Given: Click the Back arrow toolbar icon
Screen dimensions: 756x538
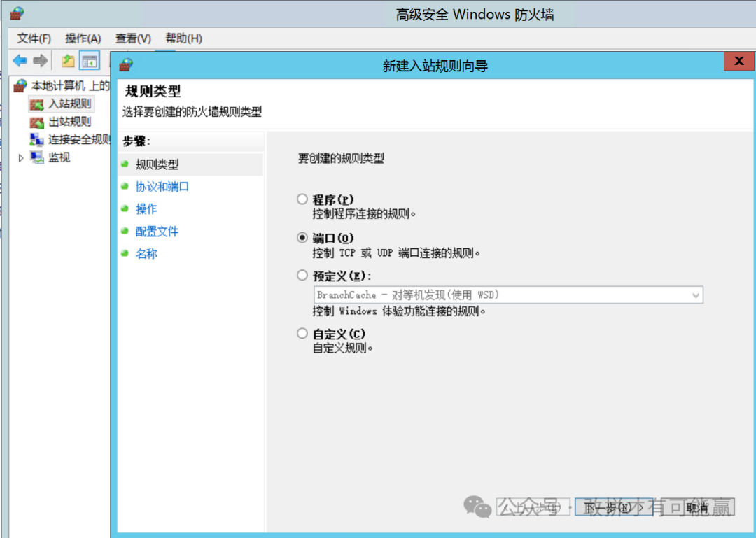Looking at the screenshot, I should click(x=20, y=61).
